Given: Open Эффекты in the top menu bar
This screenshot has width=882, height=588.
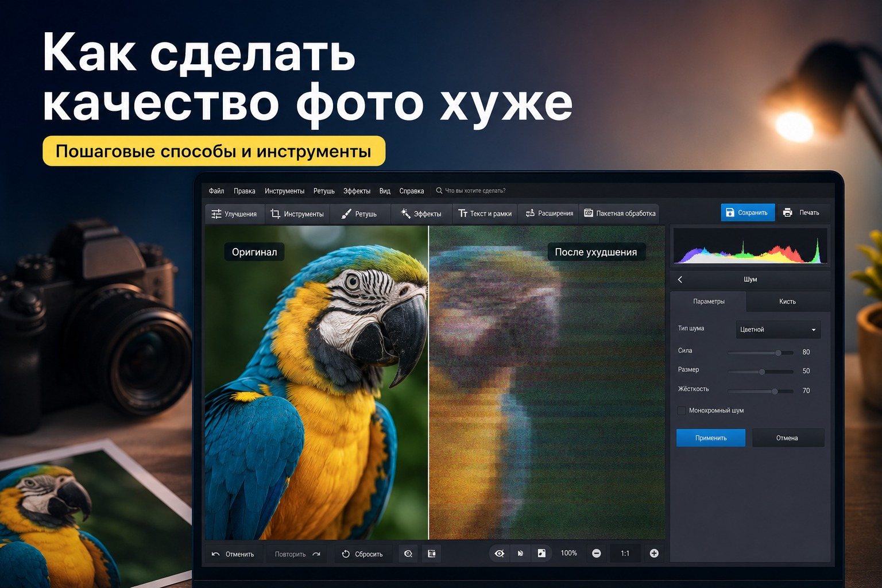Looking at the screenshot, I should point(357,191).
